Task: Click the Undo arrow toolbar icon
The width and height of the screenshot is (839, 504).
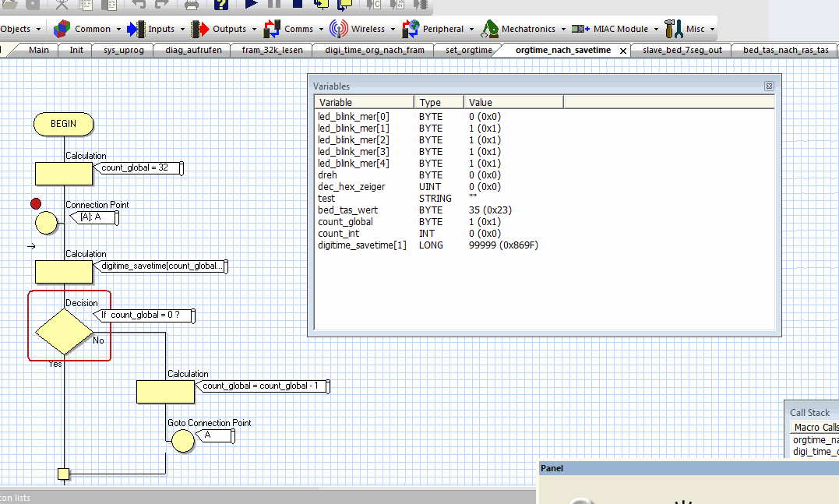Action: click(139, 4)
